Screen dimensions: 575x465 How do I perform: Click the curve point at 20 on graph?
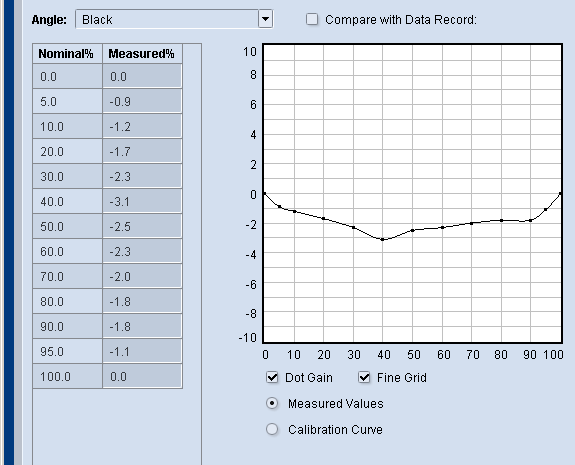click(323, 219)
